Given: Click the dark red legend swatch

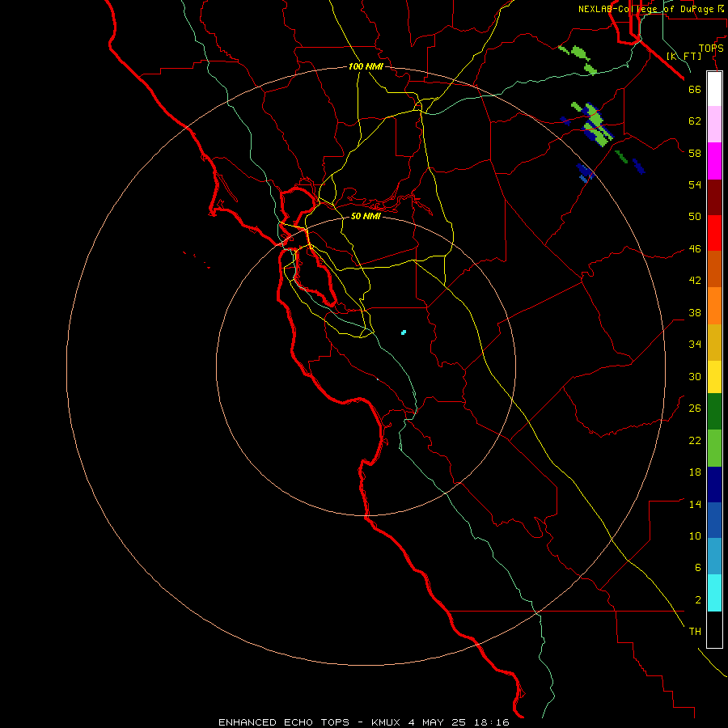Looking at the screenshot, I should click(714, 197).
